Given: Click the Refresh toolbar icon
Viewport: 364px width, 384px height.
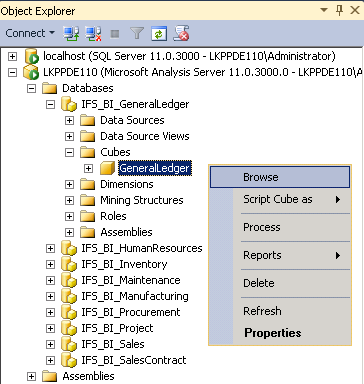Looking at the screenshot, I should (159, 34).
